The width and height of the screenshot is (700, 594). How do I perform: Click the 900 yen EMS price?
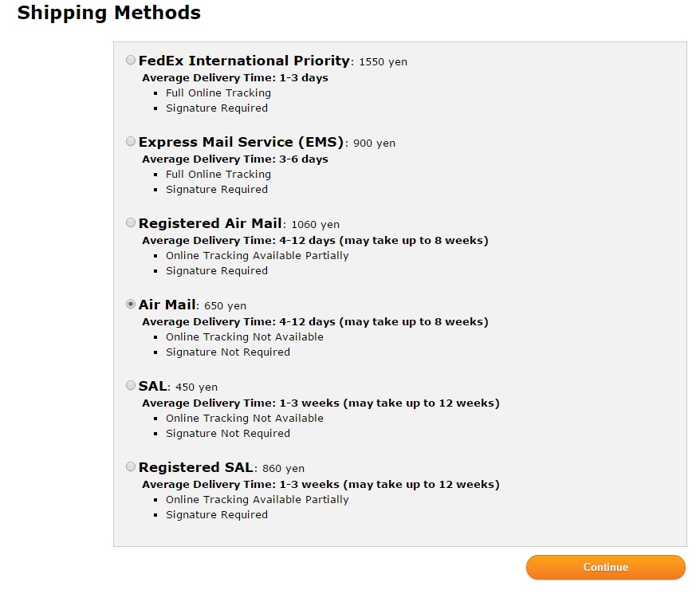374,144
